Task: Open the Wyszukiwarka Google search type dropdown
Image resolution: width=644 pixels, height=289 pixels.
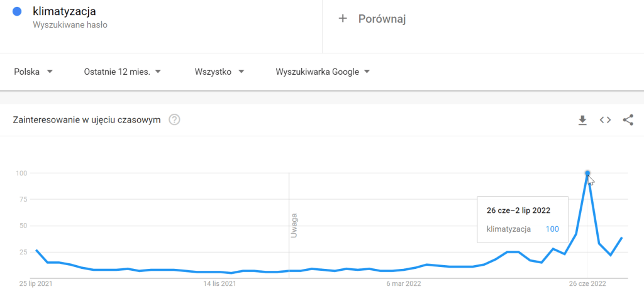Action: point(323,72)
